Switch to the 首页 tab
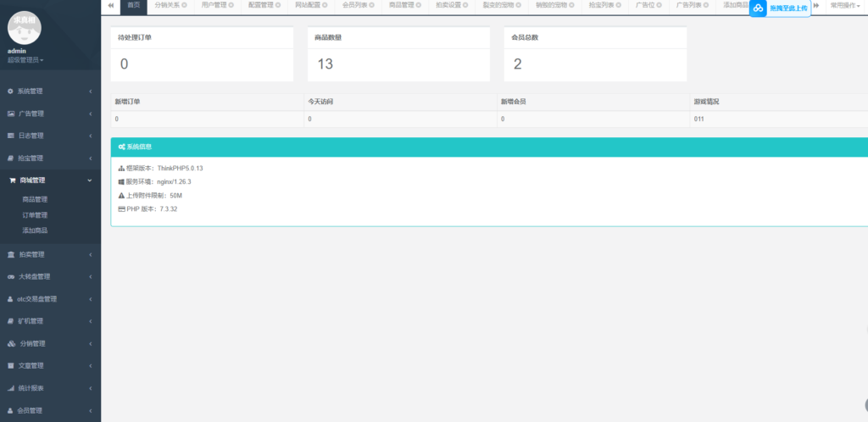This screenshot has width=868, height=422. click(x=133, y=5)
